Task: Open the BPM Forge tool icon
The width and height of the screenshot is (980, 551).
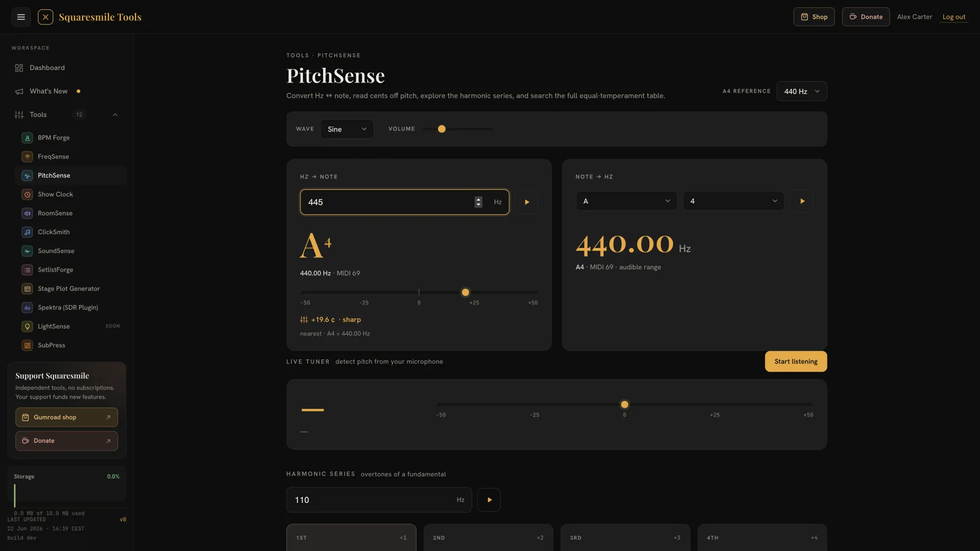Action: tap(27, 138)
